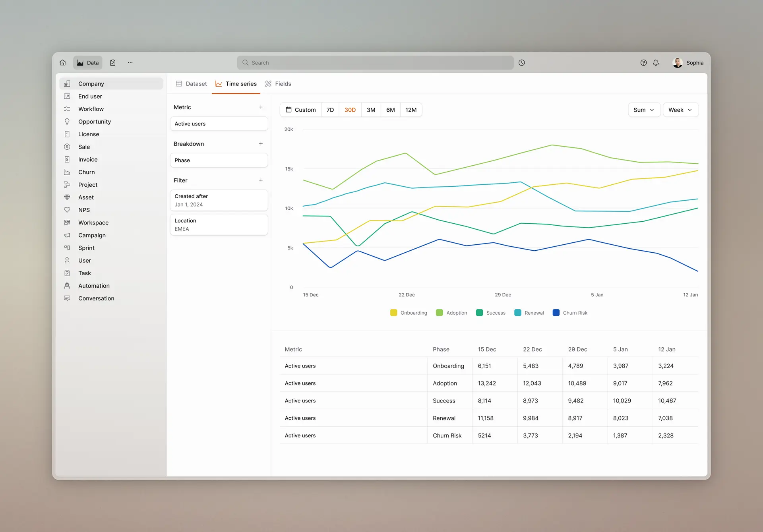Open the history clock icon beside search

coord(522,63)
